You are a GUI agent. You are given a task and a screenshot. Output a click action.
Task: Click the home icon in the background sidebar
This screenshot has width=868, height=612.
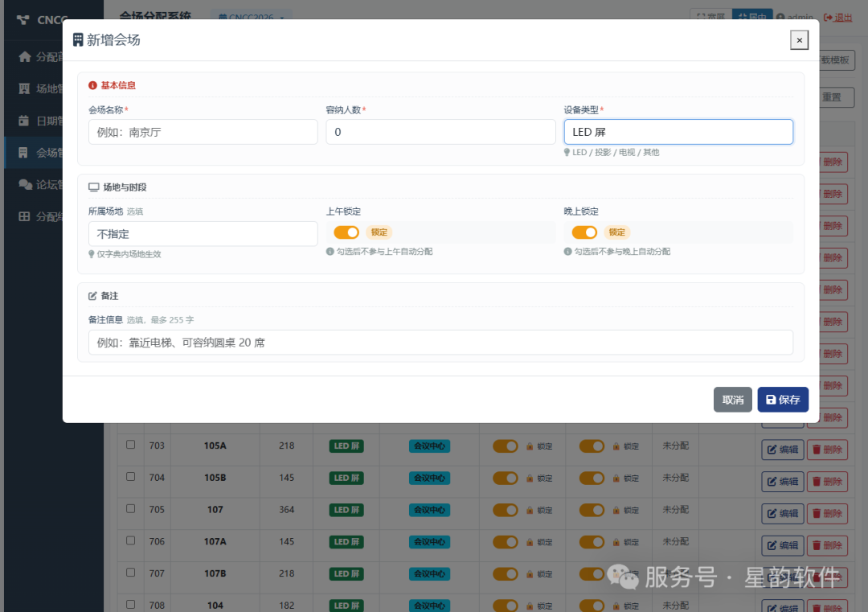pos(24,56)
